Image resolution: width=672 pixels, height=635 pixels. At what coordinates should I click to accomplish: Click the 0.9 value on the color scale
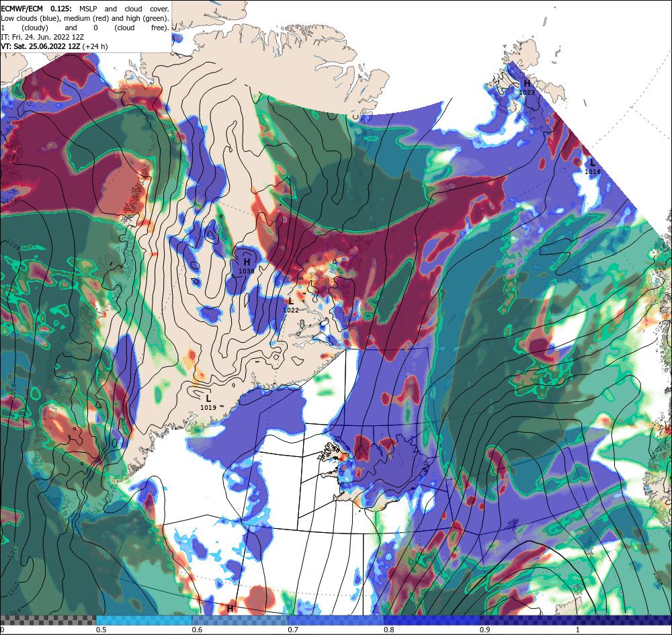485,630
